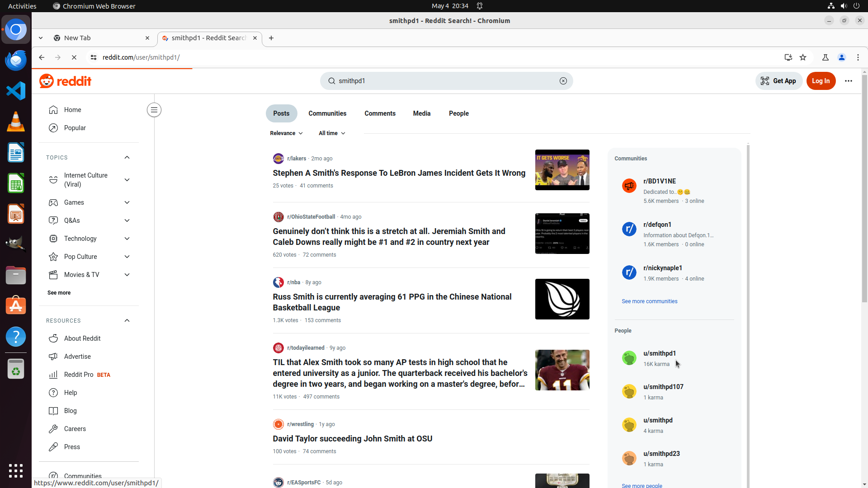This screenshot has width=868, height=488.
Task: Select the Posts search tab
Action: [x=281, y=113]
